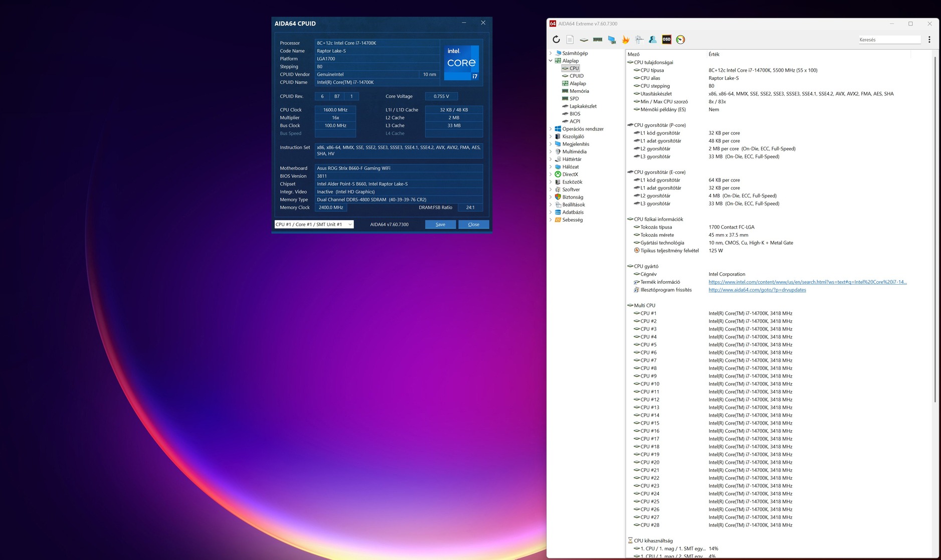Expand the Számítógép tree node
This screenshot has height=560, width=941.
550,53
